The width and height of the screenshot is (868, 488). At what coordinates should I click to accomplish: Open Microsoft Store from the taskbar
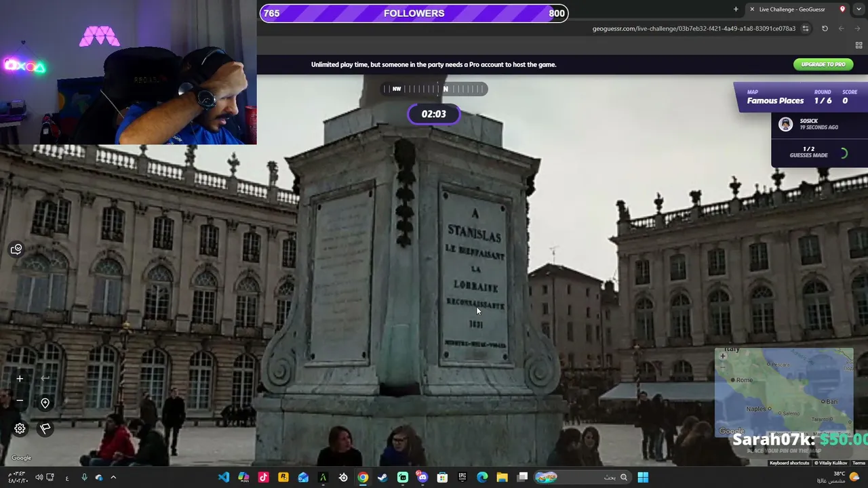tap(442, 477)
